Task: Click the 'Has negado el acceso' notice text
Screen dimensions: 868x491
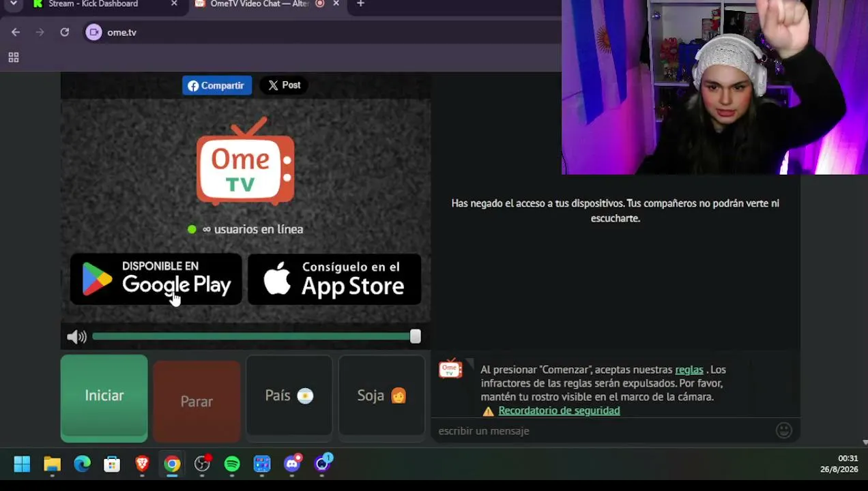Action: [x=615, y=211]
